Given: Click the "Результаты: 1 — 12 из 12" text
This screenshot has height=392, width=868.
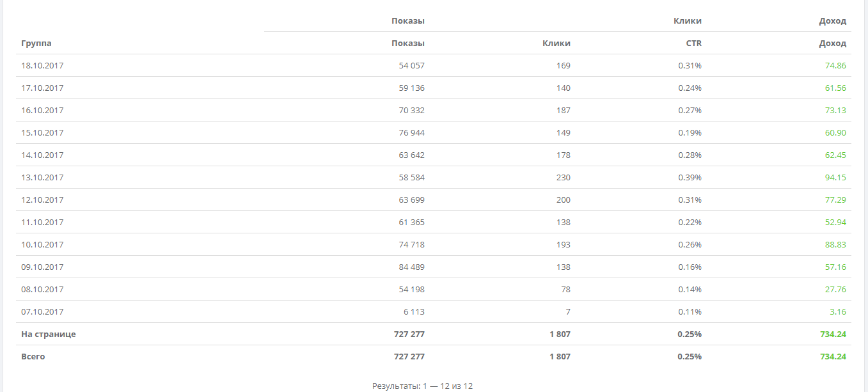Looking at the screenshot, I should point(422,386).
